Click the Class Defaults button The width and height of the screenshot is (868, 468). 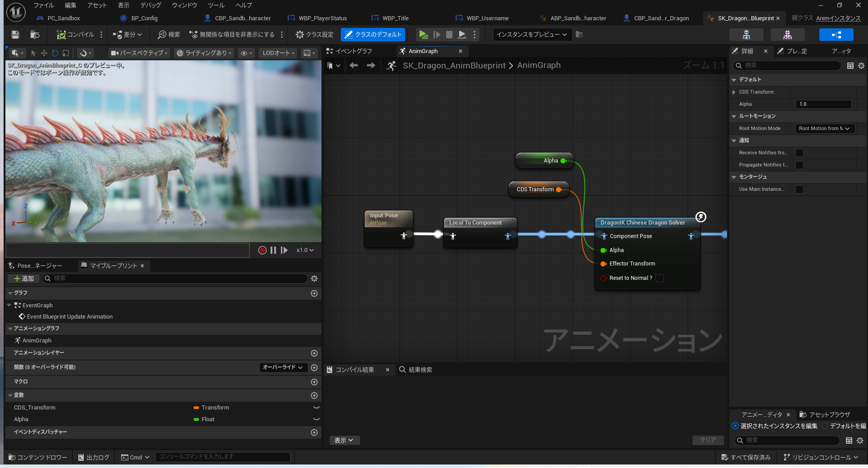(373, 35)
